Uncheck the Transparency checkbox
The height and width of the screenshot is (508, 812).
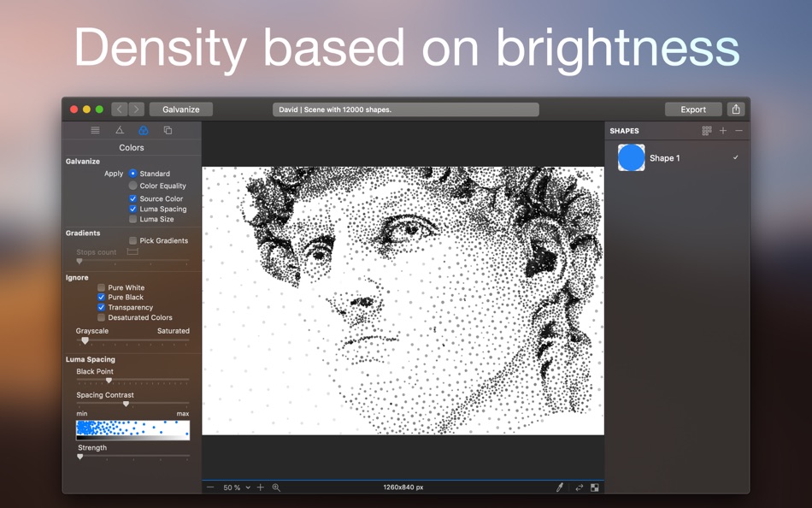102,307
